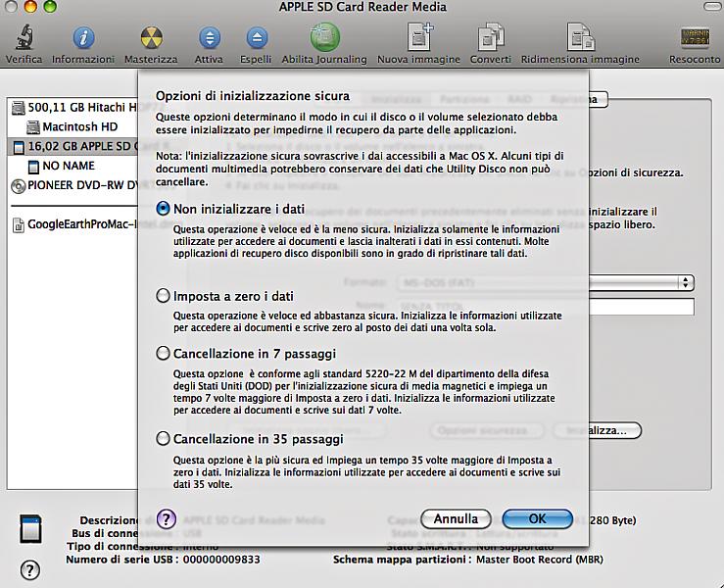Click the Attiva mount icon

click(x=209, y=37)
